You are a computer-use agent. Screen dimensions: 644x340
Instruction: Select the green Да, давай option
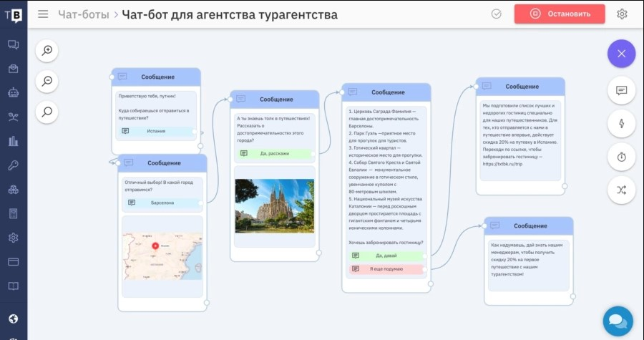(x=386, y=255)
